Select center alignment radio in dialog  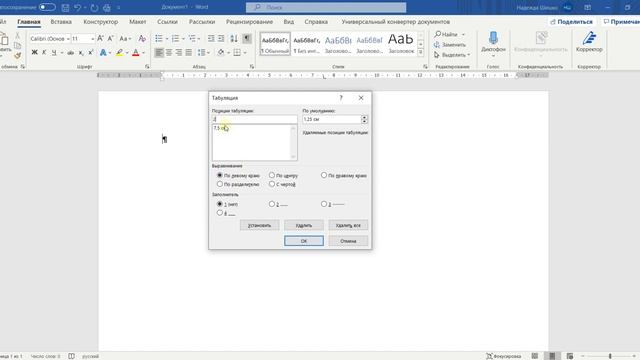click(x=272, y=175)
